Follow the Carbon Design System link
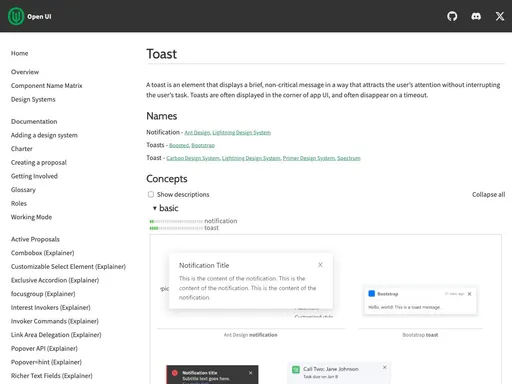The width and height of the screenshot is (512, 384). tap(193, 158)
